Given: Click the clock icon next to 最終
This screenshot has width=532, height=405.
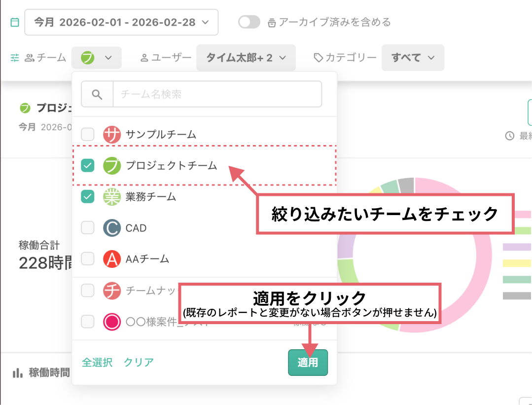Looking at the screenshot, I should coord(511,136).
